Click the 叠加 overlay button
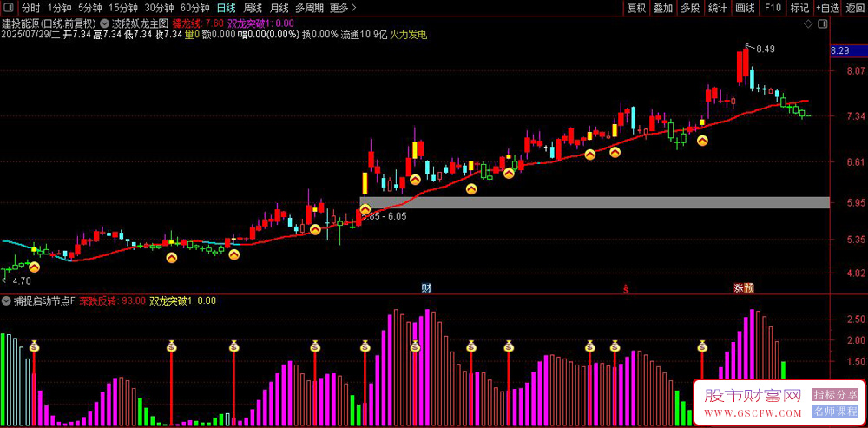The width and height of the screenshot is (868, 428). click(x=662, y=9)
